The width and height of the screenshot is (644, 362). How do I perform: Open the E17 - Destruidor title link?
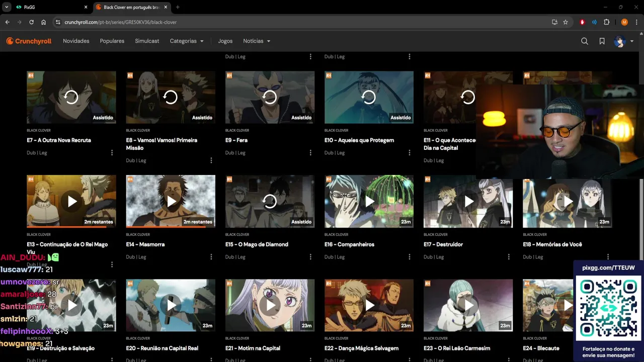pyautogui.click(x=443, y=244)
